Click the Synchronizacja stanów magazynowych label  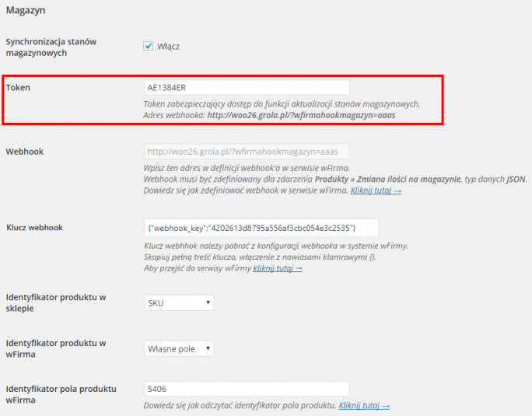(51, 47)
